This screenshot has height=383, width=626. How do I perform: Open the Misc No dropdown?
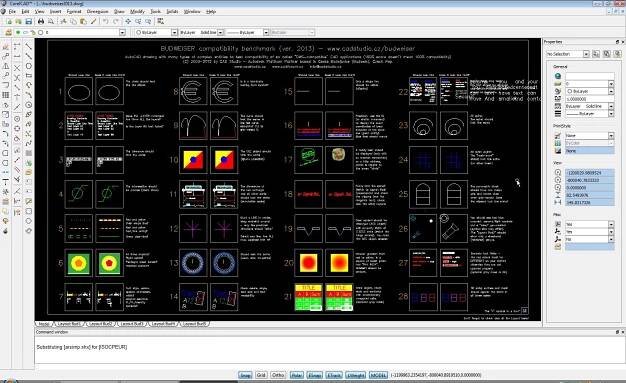[611, 239]
